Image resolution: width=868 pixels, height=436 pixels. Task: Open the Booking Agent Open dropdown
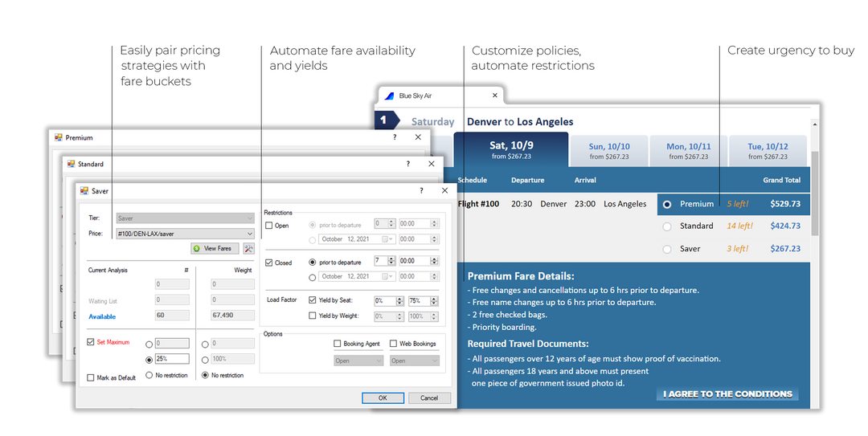coord(358,361)
